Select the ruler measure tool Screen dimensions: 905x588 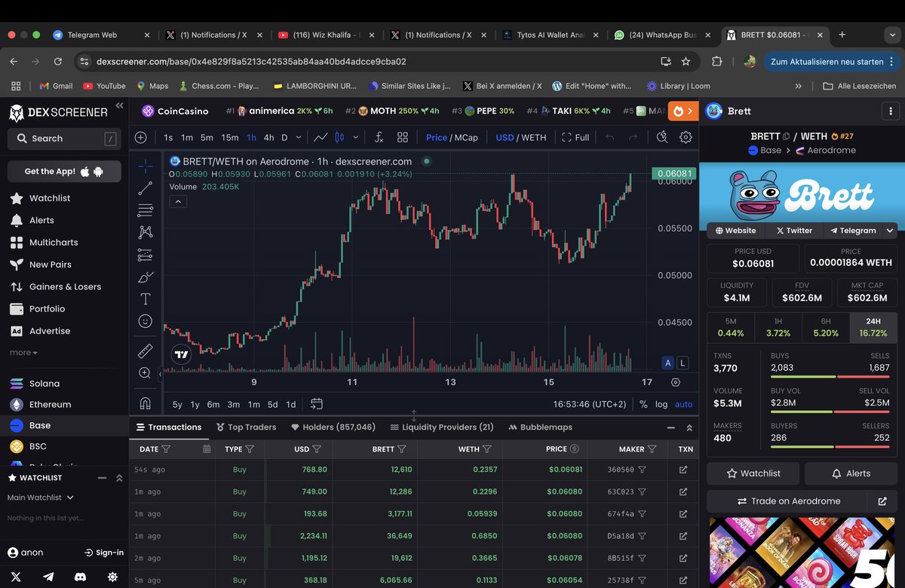click(146, 351)
